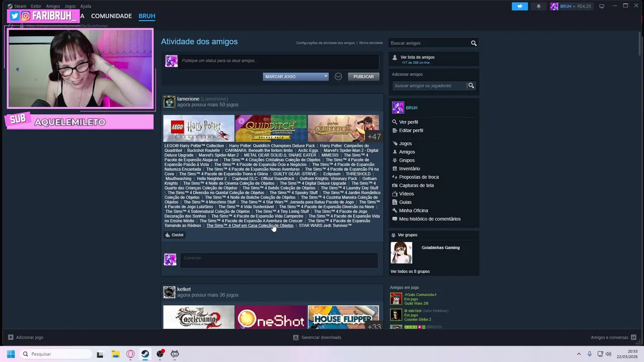Open the Exibir menu
Screen dimensions: 644x362
point(36,7)
